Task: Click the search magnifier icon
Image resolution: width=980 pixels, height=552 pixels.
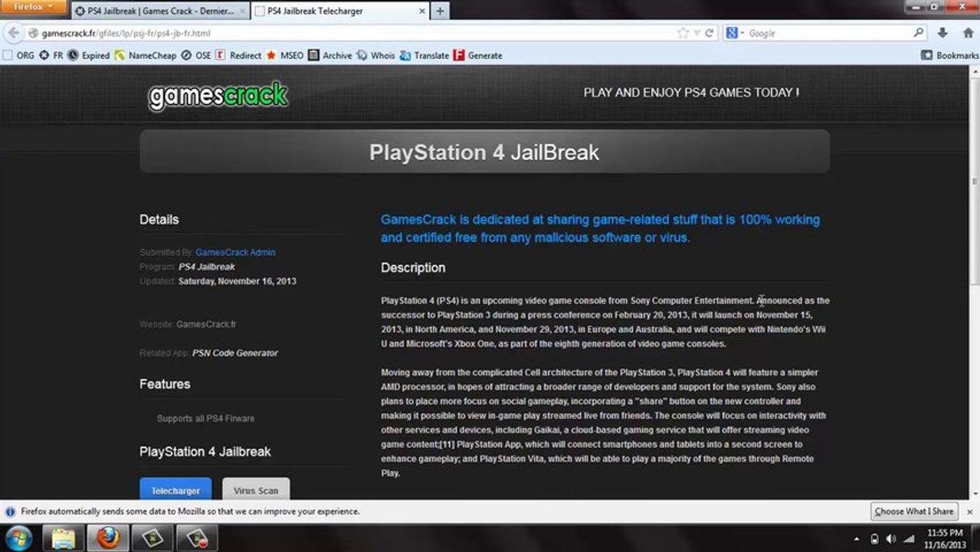Action: click(919, 33)
